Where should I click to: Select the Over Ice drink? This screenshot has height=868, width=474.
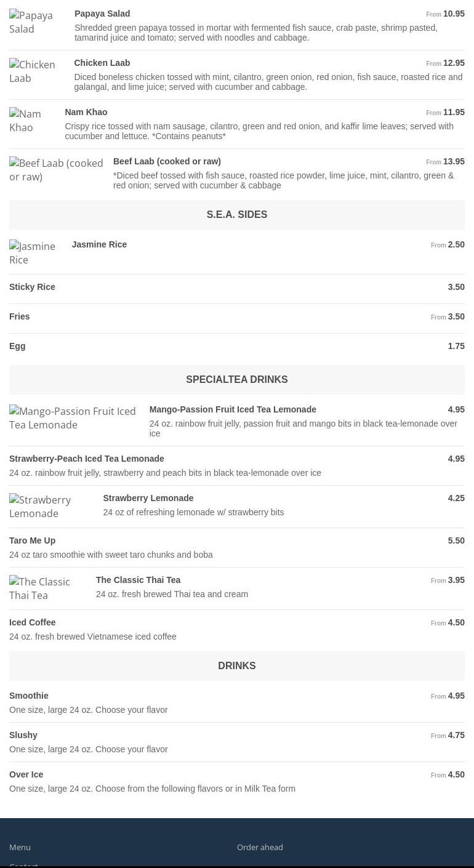pyautogui.click(x=26, y=774)
